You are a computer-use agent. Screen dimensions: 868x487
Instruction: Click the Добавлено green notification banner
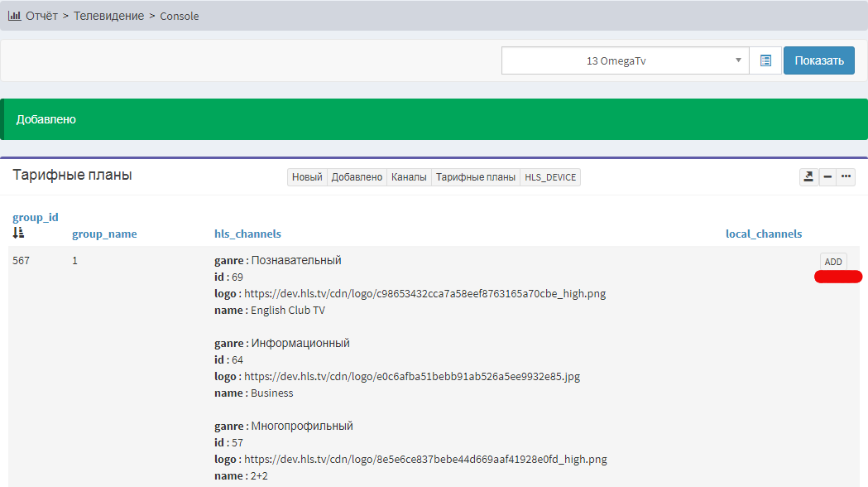coord(434,119)
